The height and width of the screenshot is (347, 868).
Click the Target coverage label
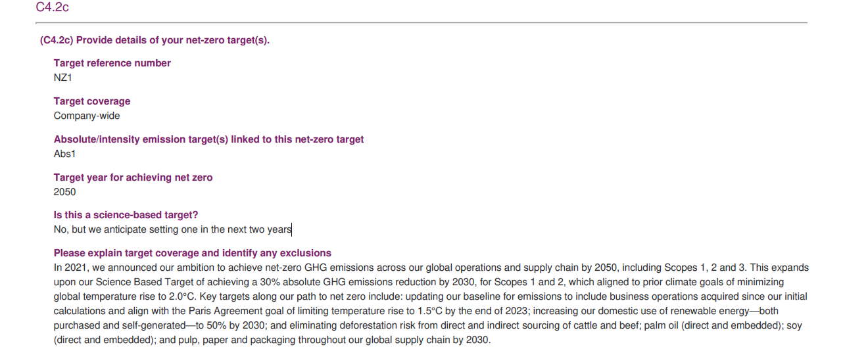(x=92, y=101)
